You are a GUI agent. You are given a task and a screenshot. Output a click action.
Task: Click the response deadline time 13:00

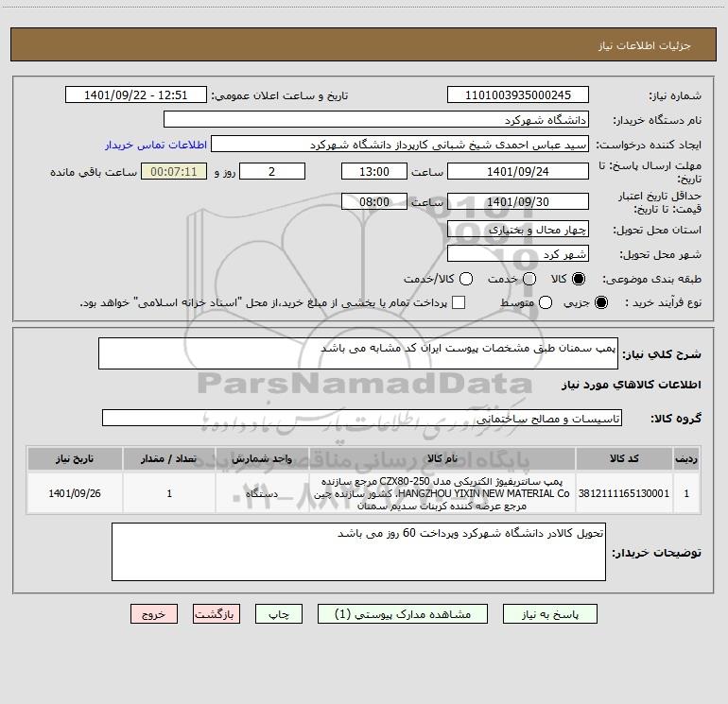pos(374,171)
